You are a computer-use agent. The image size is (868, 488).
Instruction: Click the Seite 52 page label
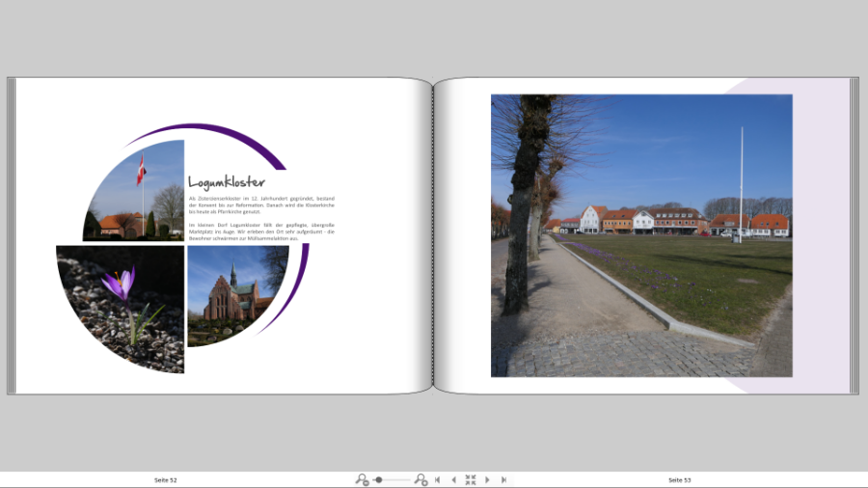(x=166, y=479)
